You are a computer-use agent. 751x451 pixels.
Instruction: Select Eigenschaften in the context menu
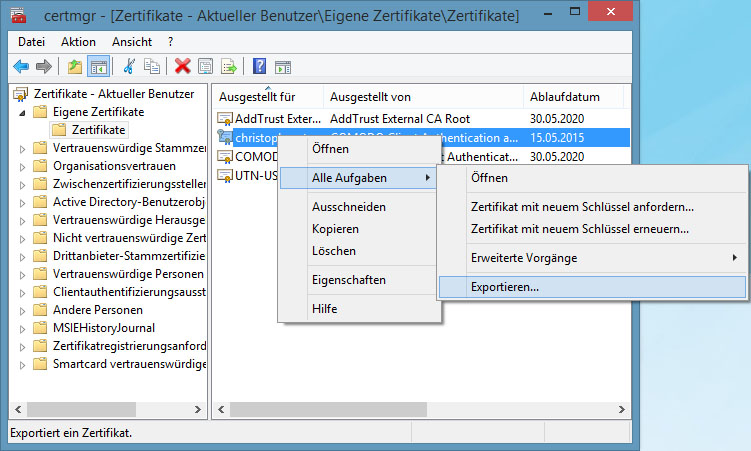point(348,280)
